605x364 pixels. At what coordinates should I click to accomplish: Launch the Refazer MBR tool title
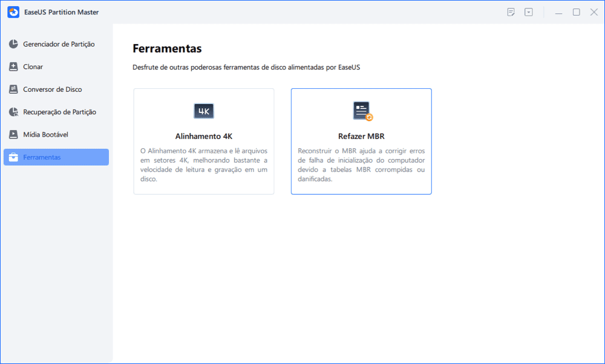(361, 136)
